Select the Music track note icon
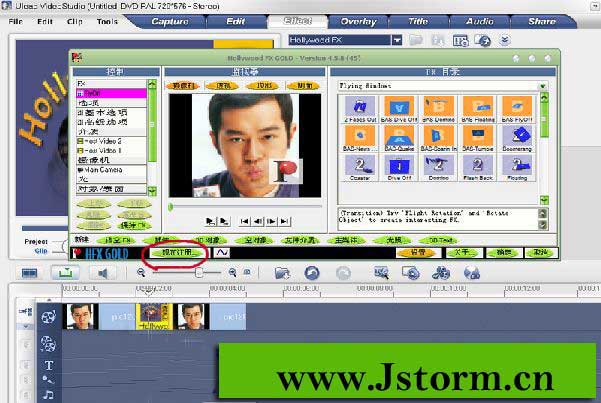Viewport: 601px width, 403px height. click(48, 395)
